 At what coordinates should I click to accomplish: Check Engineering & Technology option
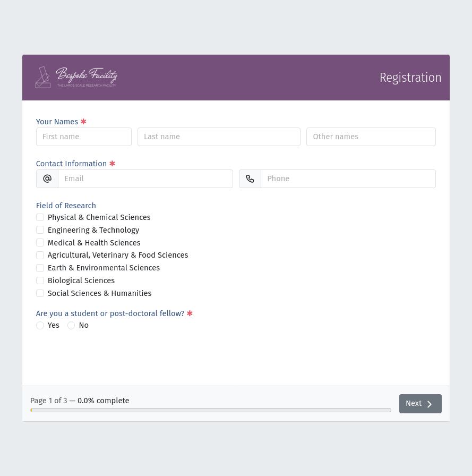pyautogui.click(x=40, y=230)
